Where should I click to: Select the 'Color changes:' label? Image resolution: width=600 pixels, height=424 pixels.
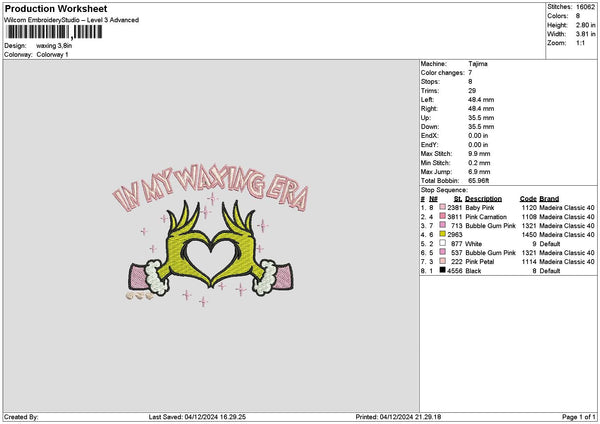(443, 73)
